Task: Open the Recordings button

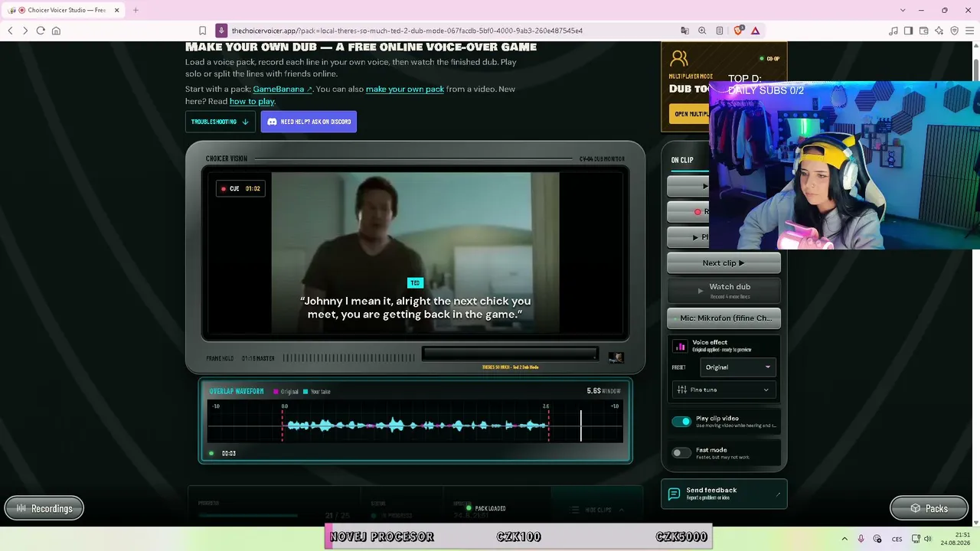Action: [44, 508]
